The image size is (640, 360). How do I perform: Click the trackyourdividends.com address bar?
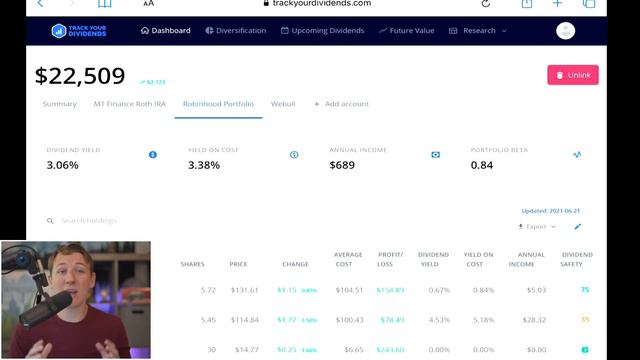click(317, 4)
